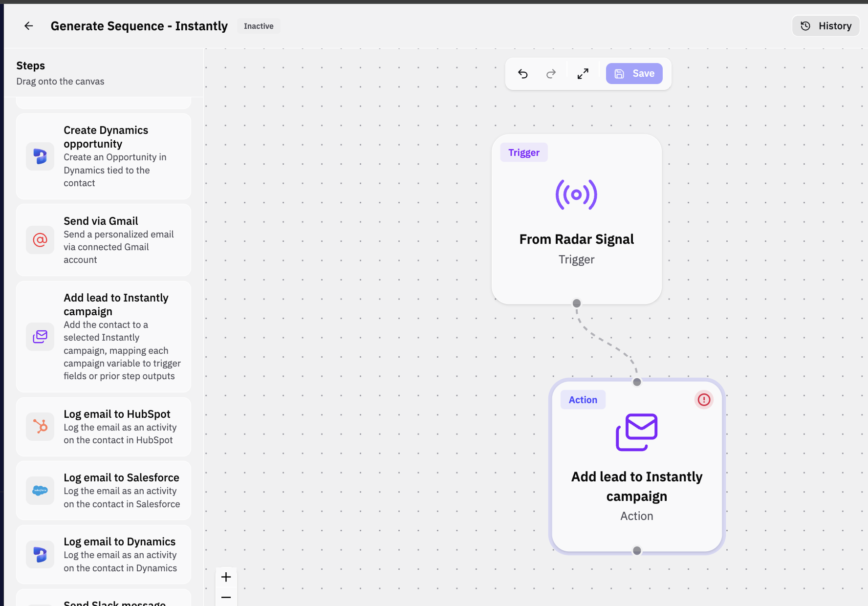The width and height of the screenshot is (868, 606).
Task: Select the Send Slack message step
Action: (104, 598)
